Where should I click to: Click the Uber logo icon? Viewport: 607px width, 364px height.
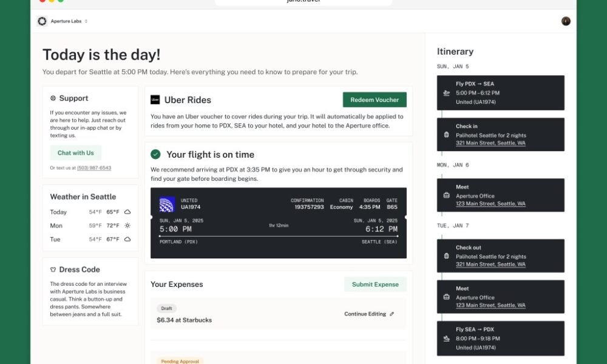155,100
